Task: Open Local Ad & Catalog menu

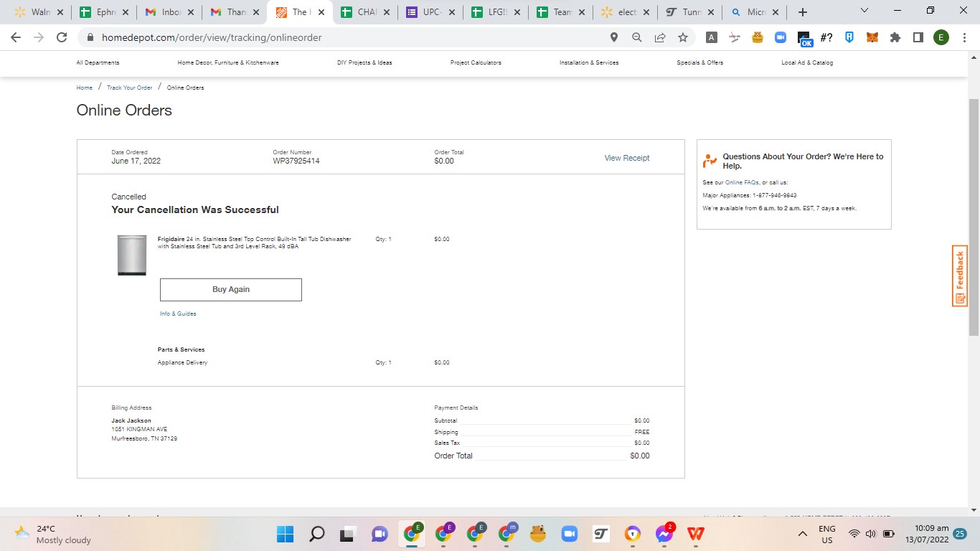Action: pyautogui.click(x=807, y=63)
